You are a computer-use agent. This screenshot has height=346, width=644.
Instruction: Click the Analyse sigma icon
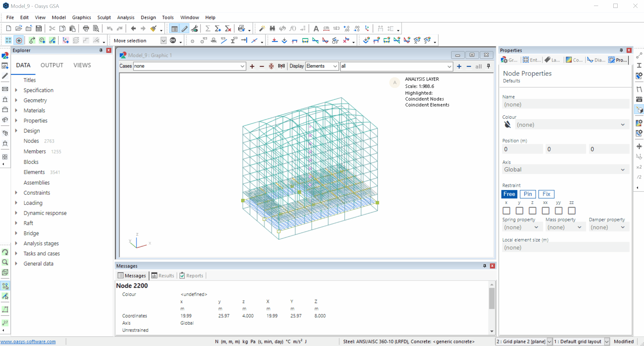208,28
